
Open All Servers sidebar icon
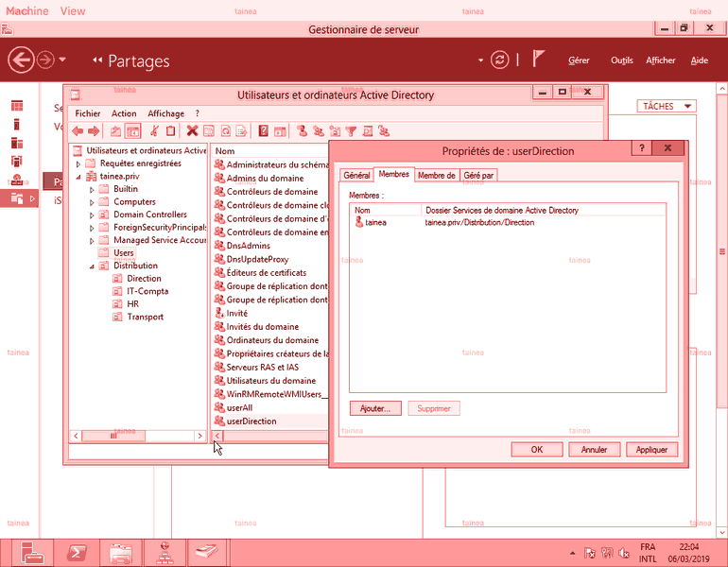pos(17,143)
